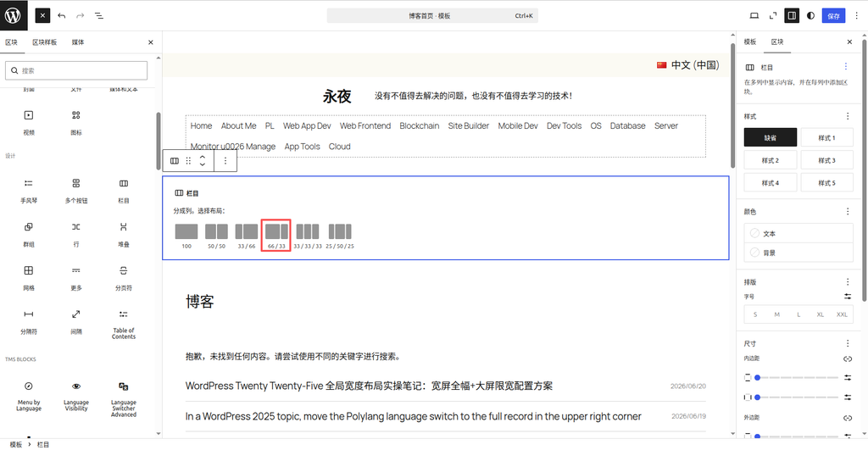The height and width of the screenshot is (450, 868).
Task: Close the settings sidebar
Action: click(x=849, y=42)
